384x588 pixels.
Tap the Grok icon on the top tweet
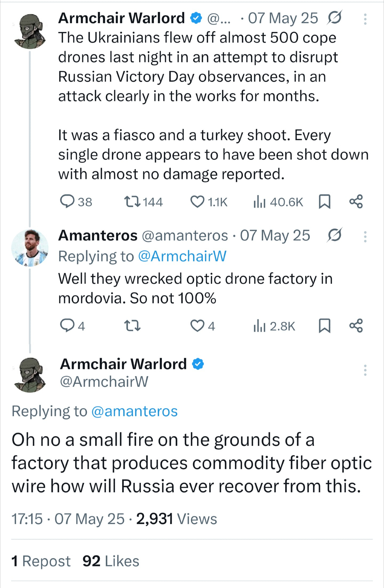click(x=334, y=18)
